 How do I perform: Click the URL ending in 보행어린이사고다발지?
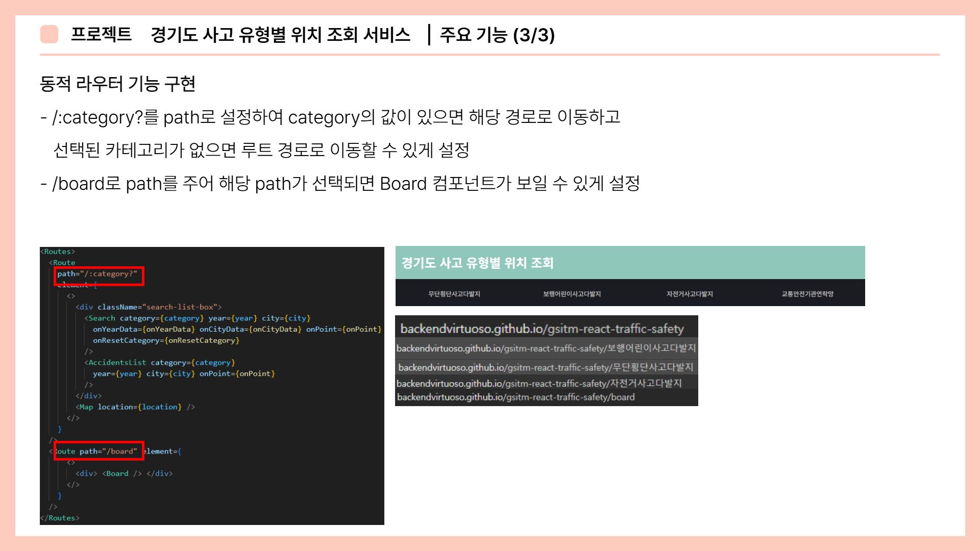[x=546, y=348]
